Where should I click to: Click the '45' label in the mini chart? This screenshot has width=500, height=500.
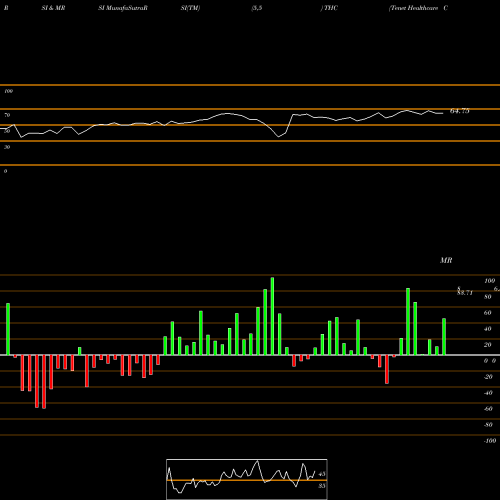tap(322, 474)
